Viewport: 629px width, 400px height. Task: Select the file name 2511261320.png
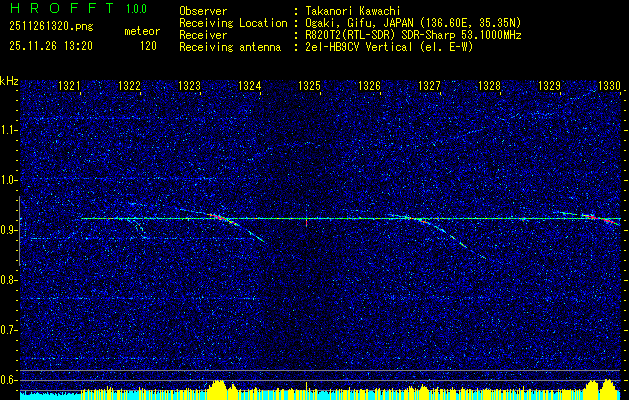click(51, 27)
